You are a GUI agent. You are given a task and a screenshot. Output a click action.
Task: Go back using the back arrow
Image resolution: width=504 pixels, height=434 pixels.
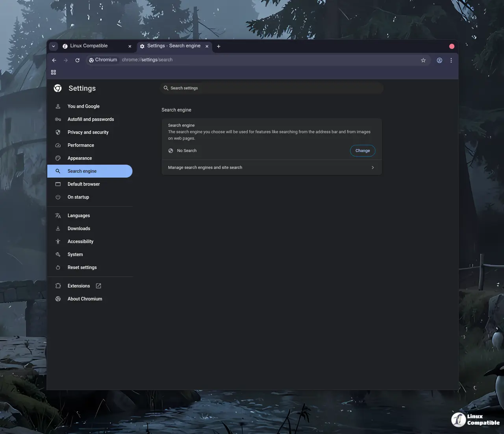tap(54, 60)
